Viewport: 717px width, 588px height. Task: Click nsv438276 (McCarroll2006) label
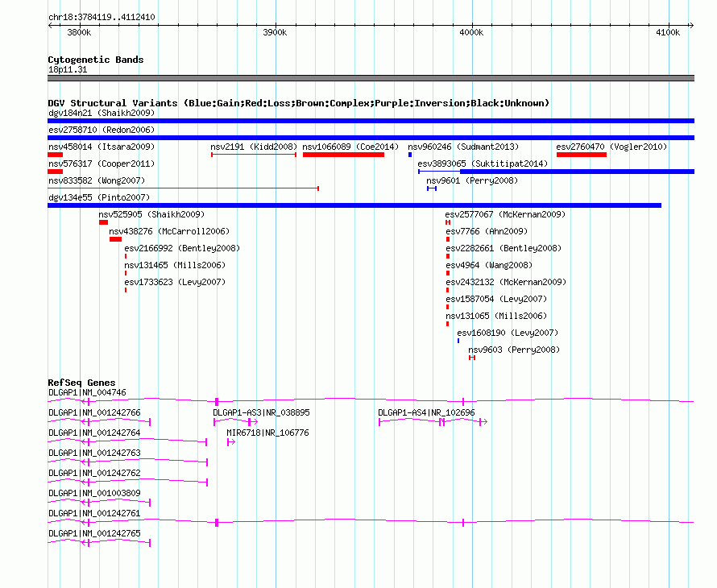[169, 231]
